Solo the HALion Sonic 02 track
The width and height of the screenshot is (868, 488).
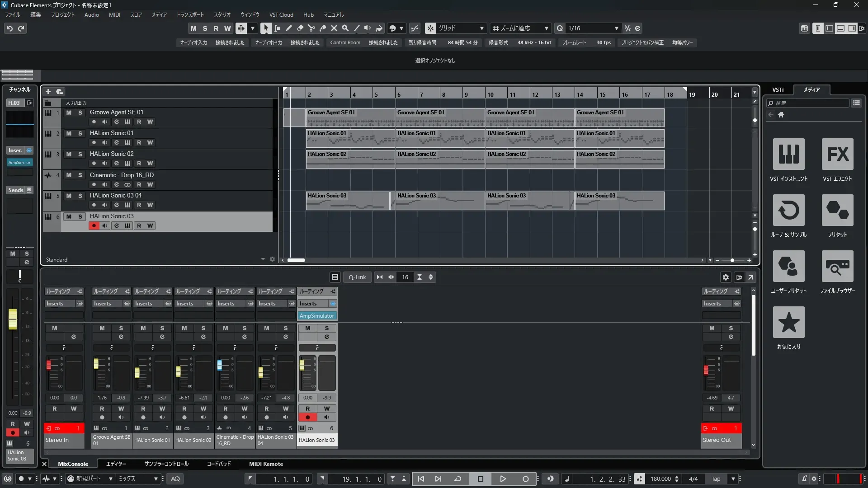80,154
